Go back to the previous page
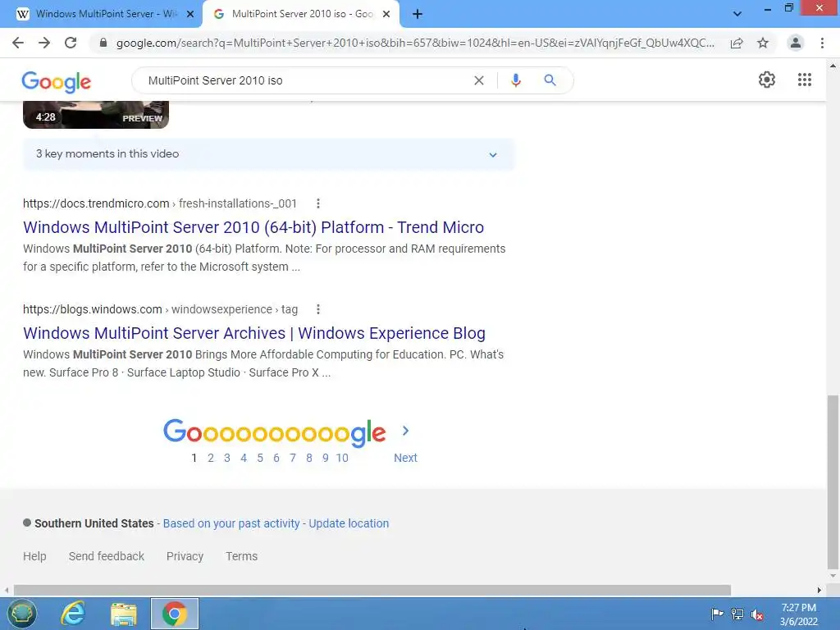840x630 pixels. coord(18,43)
